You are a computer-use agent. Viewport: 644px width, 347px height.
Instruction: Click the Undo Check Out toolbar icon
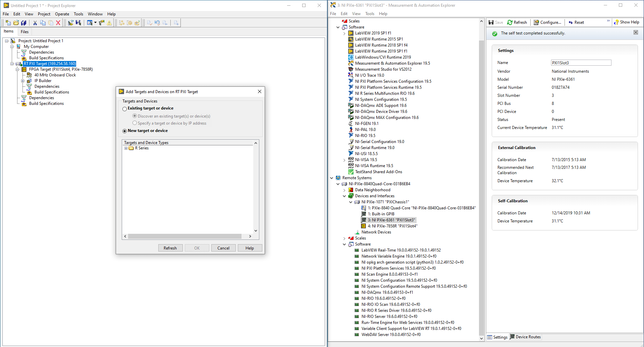pos(157,23)
